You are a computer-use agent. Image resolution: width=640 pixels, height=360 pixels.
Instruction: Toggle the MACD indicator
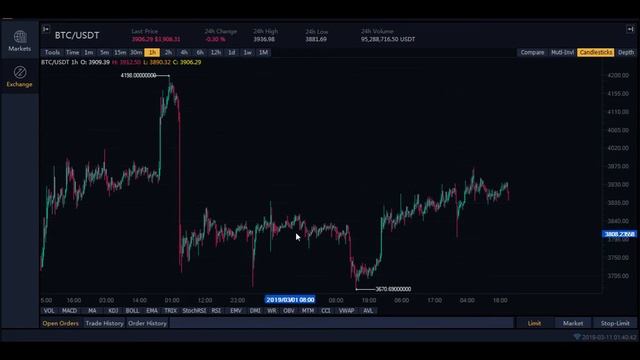[x=69, y=311]
